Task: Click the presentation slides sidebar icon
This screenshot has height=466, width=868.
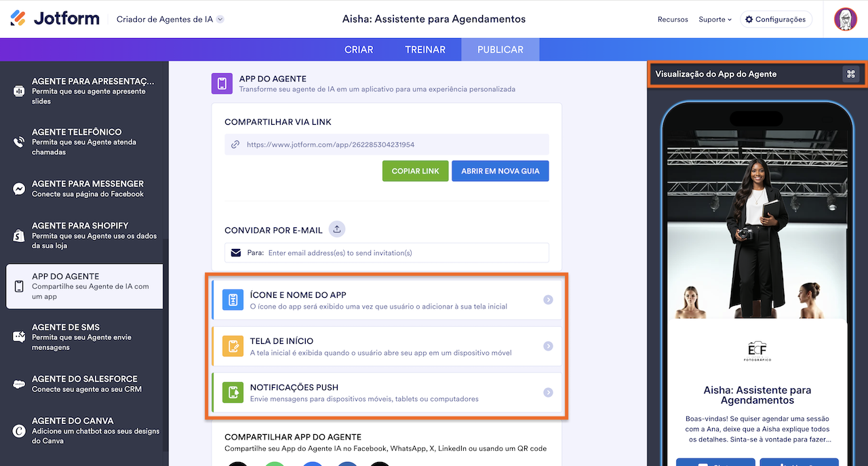Action: [x=19, y=91]
